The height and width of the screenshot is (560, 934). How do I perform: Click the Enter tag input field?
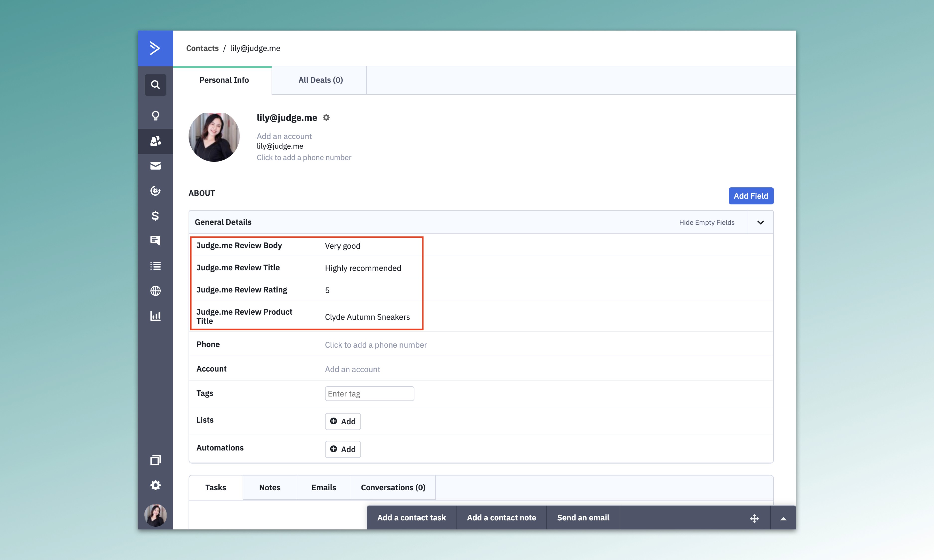coord(369,393)
